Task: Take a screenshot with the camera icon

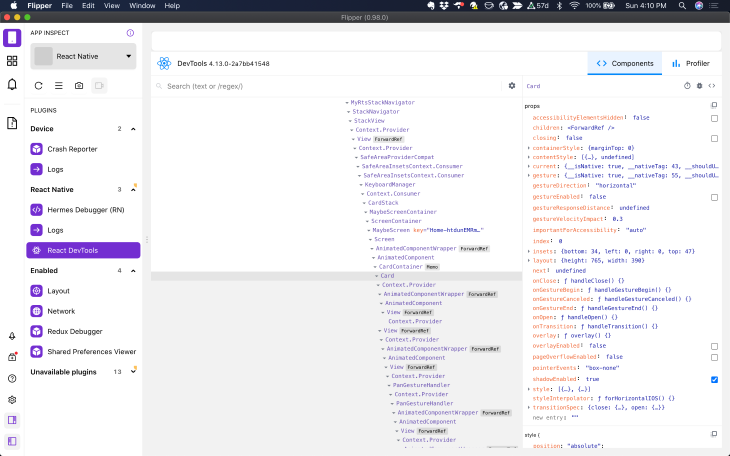Action: [x=79, y=86]
